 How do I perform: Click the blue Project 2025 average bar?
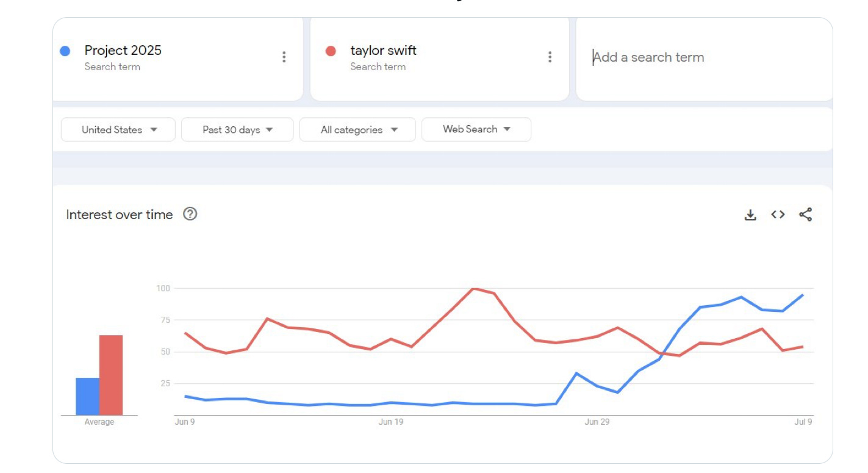coord(87,397)
